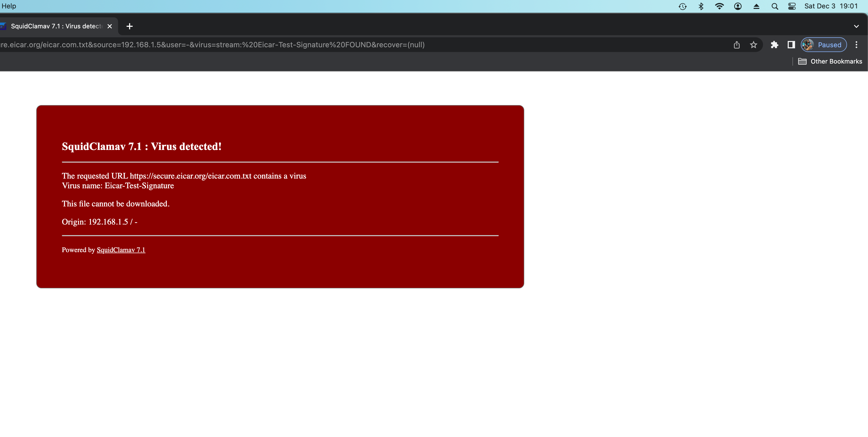Click the date and time Sat Dec 3
Viewport: 868px width, 437px height.
[x=831, y=6]
